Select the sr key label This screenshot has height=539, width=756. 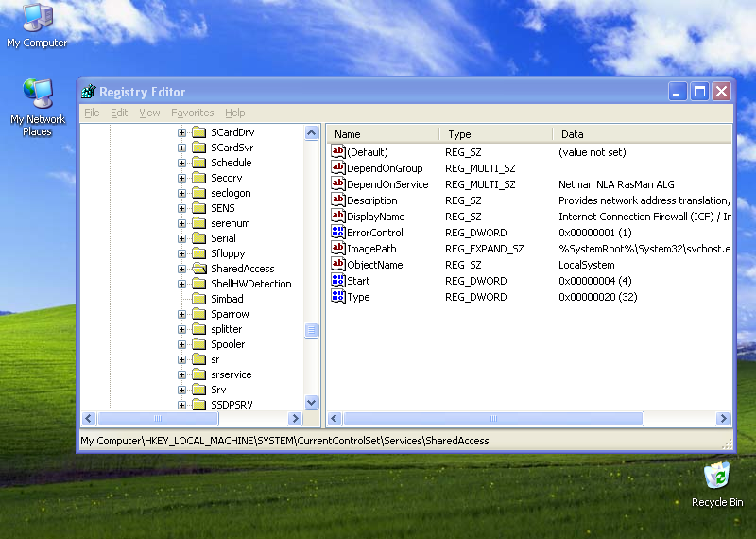tap(215, 359)
